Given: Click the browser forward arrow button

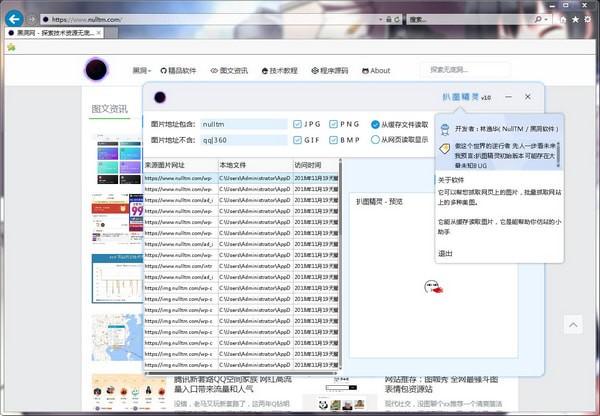Looking at the screenshot, I should pyautogui.click(x=32, y=19).
